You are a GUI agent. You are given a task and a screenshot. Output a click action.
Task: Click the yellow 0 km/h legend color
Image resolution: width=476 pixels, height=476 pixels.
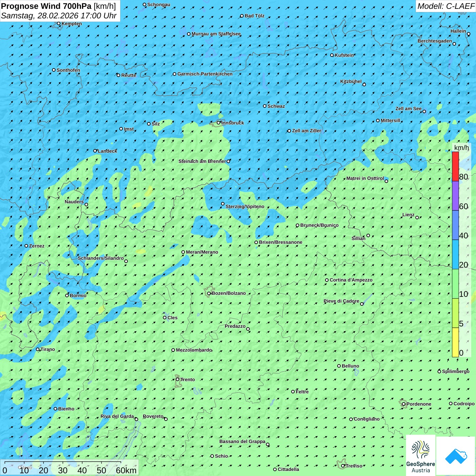click(455, 342)
